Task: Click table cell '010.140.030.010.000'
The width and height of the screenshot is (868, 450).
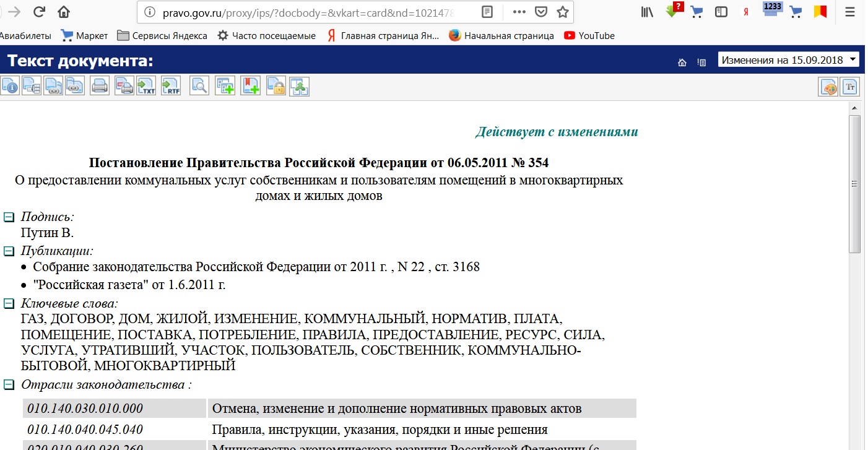Action: (x=115, y=409)
